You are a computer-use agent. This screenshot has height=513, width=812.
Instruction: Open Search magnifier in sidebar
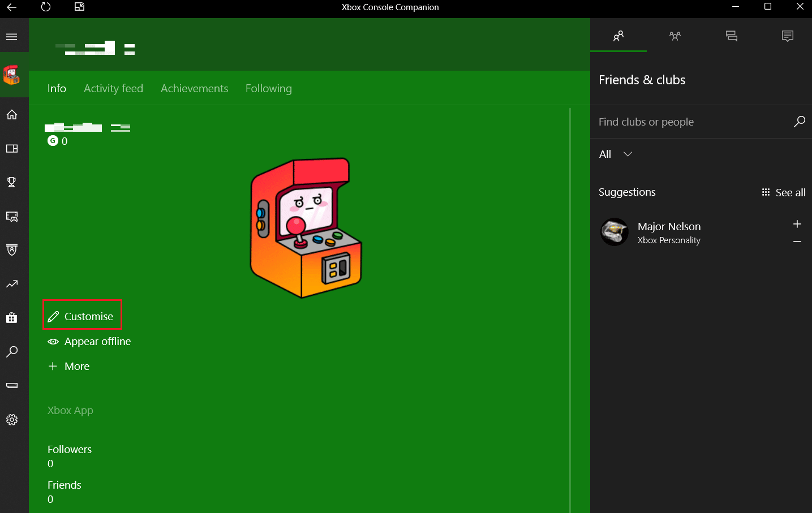pos(12,352)
